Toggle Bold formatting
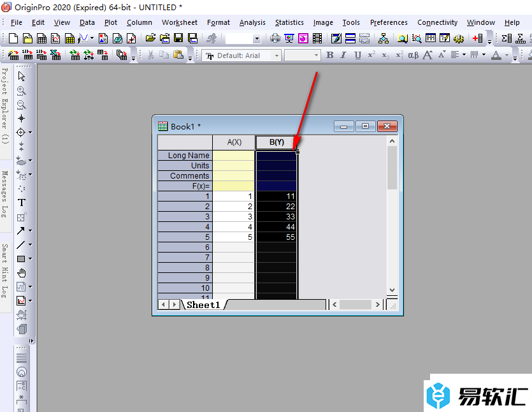The width and height of the screenshot is (532, 412). click(x=329, y=55)
